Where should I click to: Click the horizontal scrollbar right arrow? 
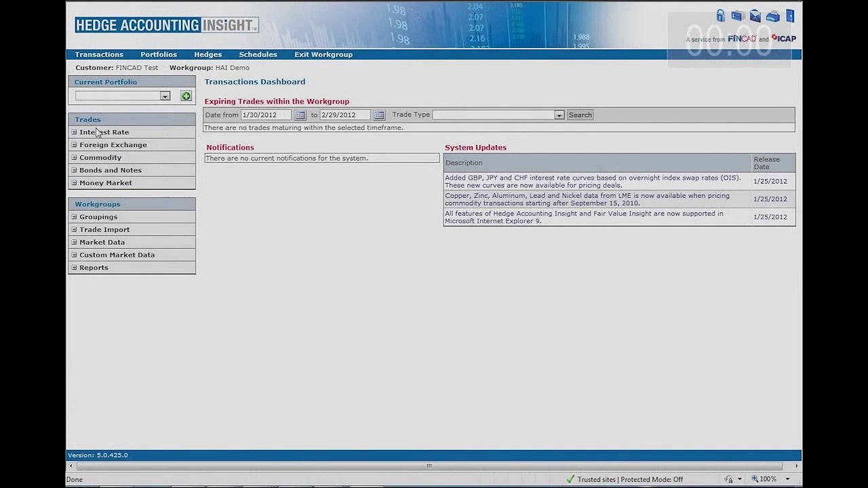point(796,466)
